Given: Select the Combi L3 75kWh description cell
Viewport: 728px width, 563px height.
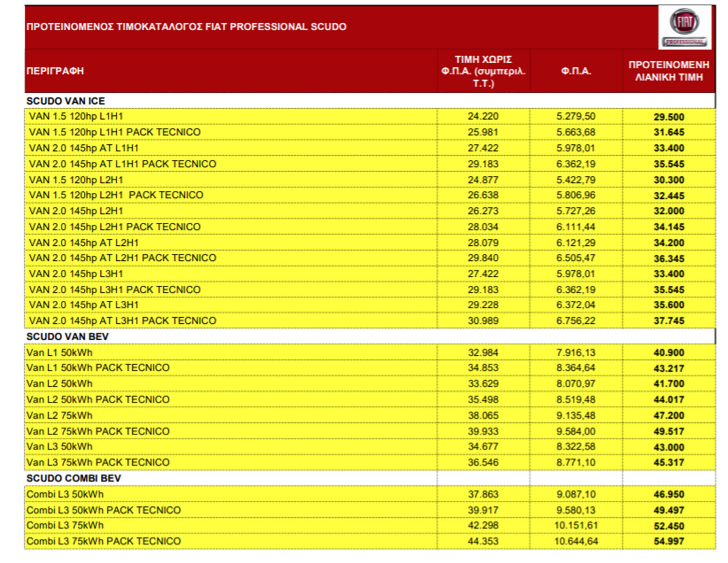Looking at the screenshot, I should pos(65,525).
